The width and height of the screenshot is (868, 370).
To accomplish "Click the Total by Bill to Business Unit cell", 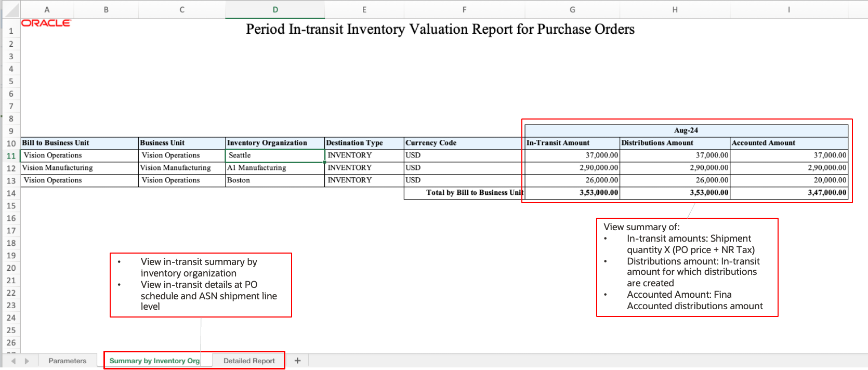I will click(464, 193).
